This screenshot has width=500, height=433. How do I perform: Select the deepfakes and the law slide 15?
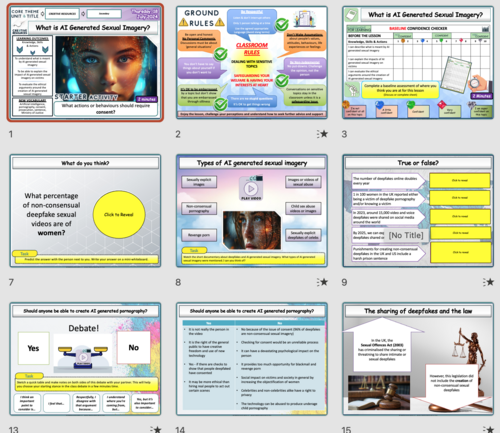(418, 359)
